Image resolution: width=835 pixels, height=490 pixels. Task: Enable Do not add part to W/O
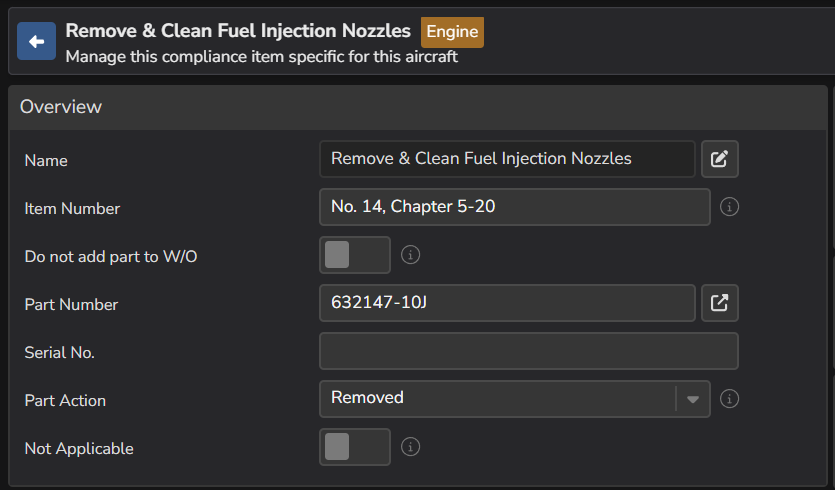click(354, 255)
